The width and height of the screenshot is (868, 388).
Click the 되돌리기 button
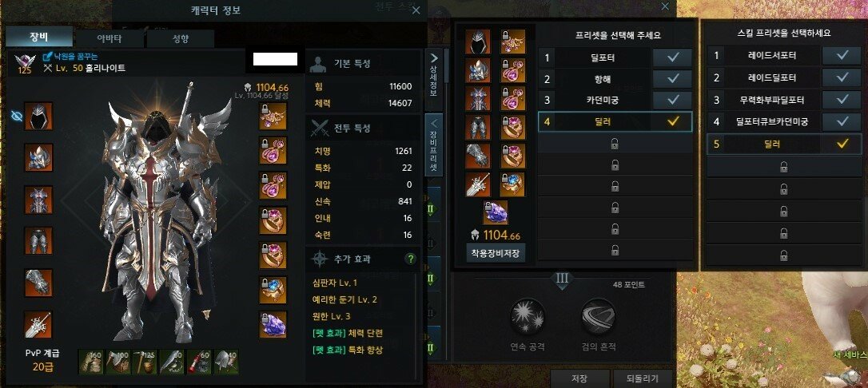pyautogui.click(x=643, y=378)
